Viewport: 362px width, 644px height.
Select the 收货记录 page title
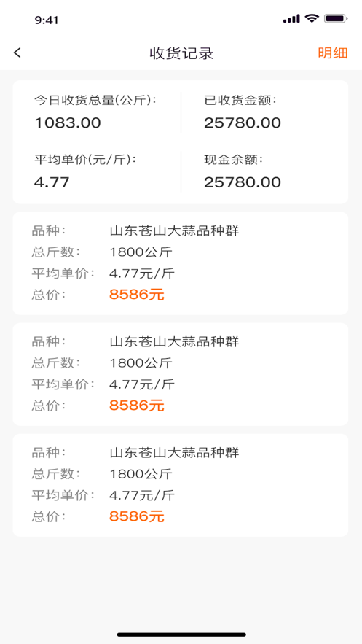click(181, 53)
